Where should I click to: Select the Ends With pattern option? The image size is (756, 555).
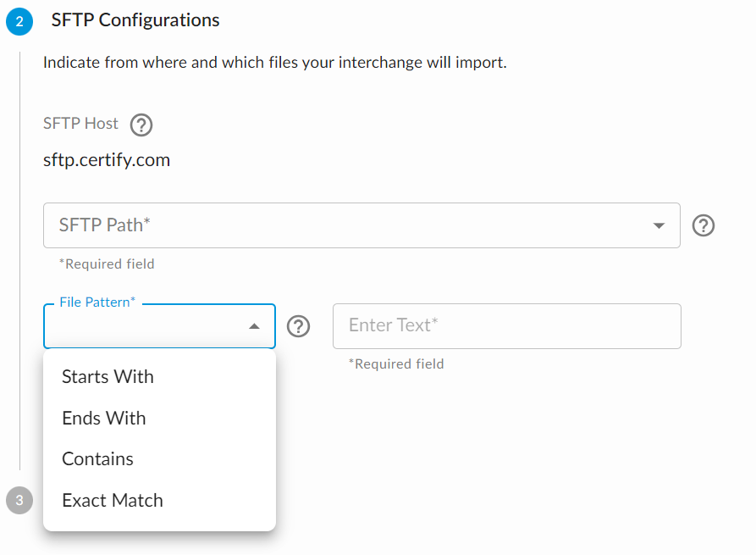coord(103,418)
